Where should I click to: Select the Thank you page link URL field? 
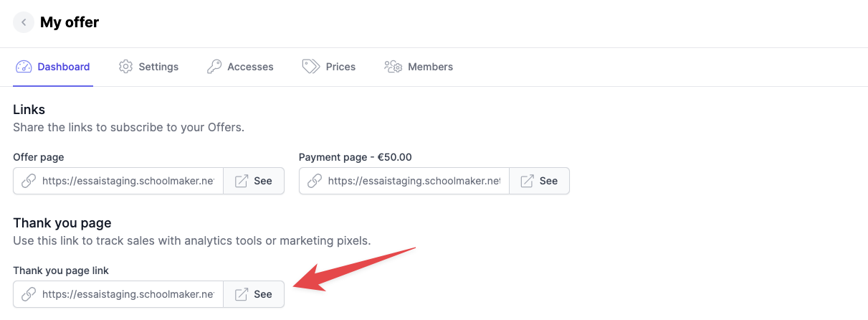[128, 294]
